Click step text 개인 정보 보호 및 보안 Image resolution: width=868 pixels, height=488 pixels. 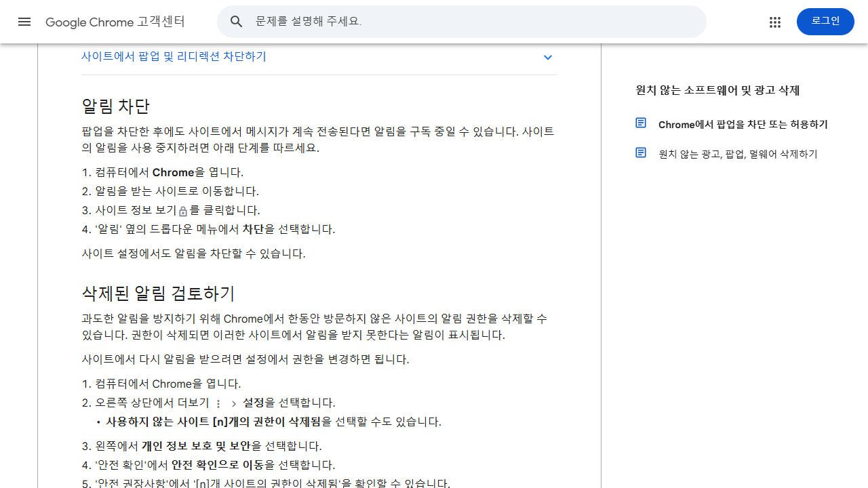coord(196,446)
